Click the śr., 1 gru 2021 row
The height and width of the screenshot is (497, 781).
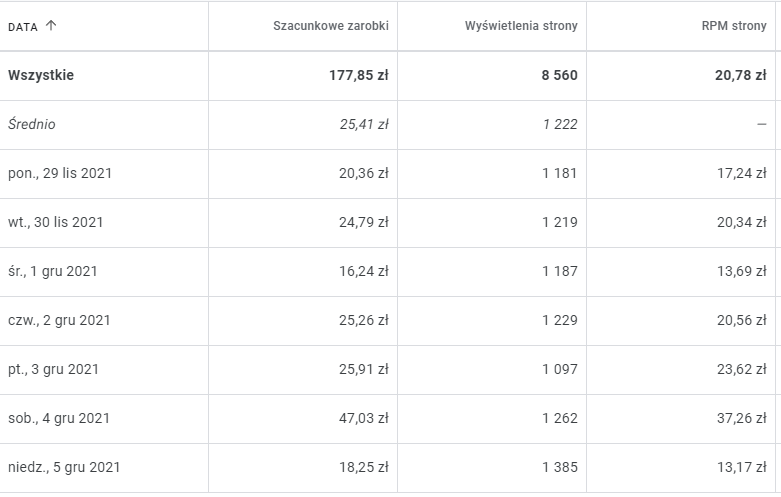[x=53, y=271]
